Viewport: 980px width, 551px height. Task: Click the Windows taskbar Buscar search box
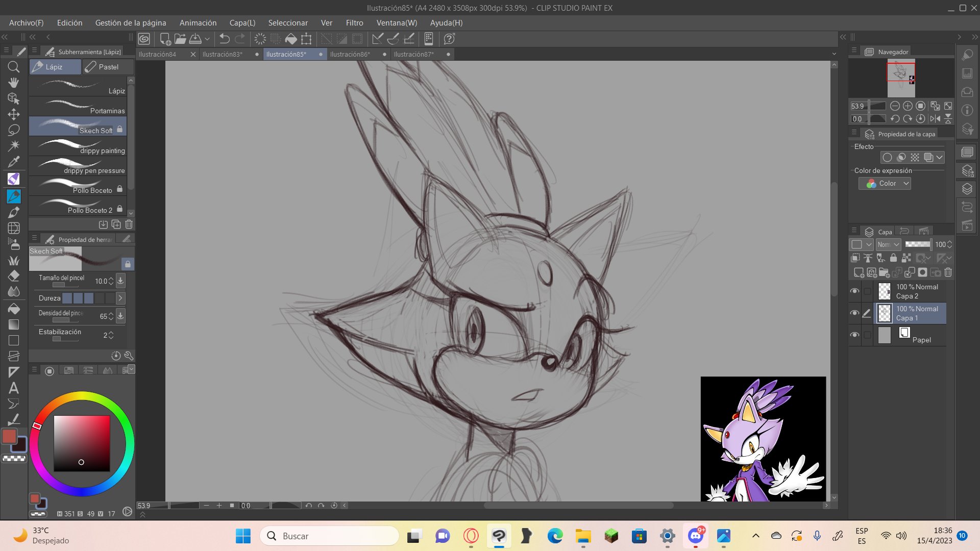point(329,536)
